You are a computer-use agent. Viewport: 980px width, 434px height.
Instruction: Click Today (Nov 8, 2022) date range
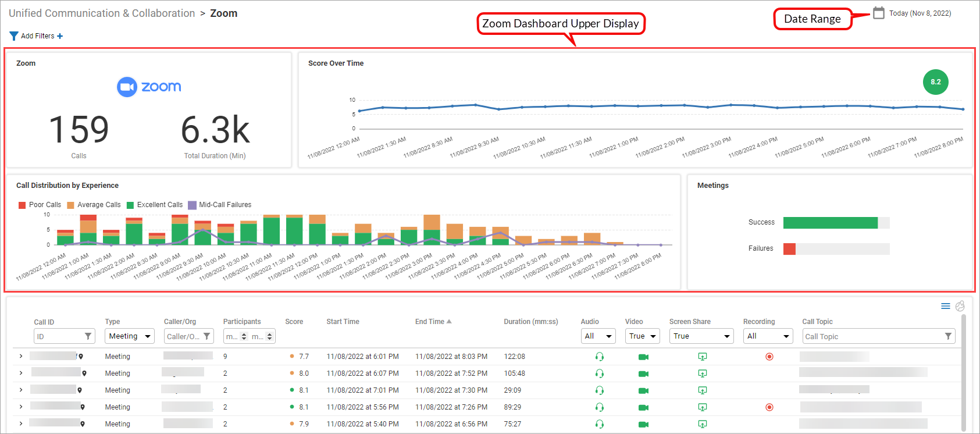click(x=920, y=13)
